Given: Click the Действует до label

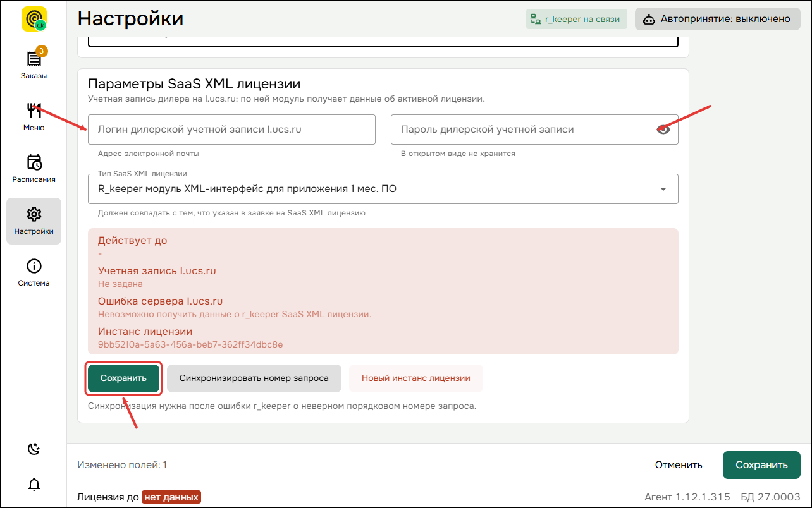Looking at the screenshot, I should (x=133, y=241).
